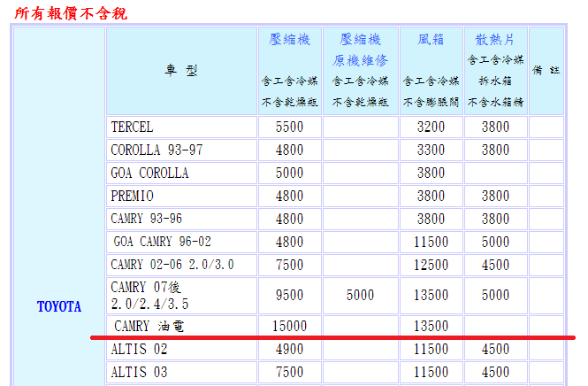Select the ALTIS 02 model name
The height and width of the screenshot is (386, 588).
point(139,349)
